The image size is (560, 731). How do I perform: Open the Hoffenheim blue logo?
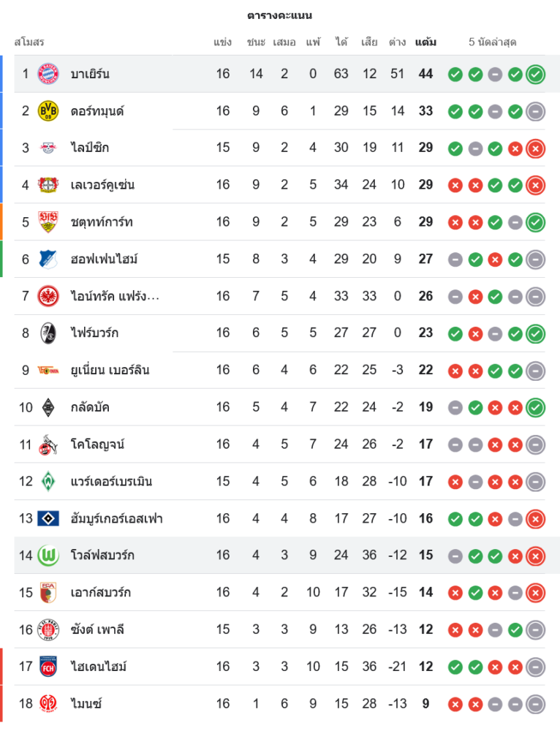48,259
